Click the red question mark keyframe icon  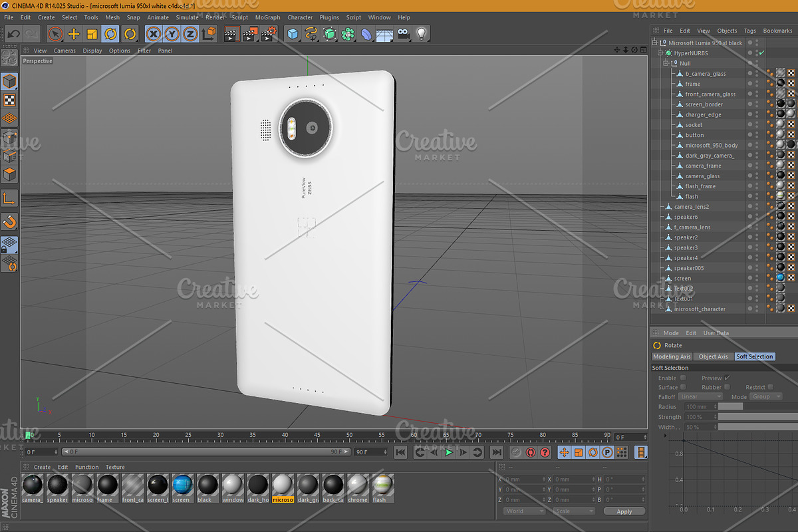click(545, 452)
